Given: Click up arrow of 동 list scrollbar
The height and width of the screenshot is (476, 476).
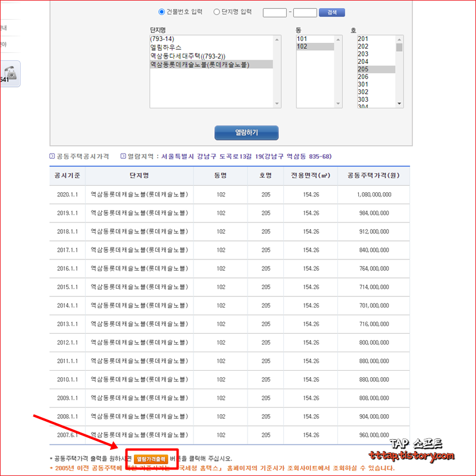Looking at the screenshot, I should tap(338, 39).
